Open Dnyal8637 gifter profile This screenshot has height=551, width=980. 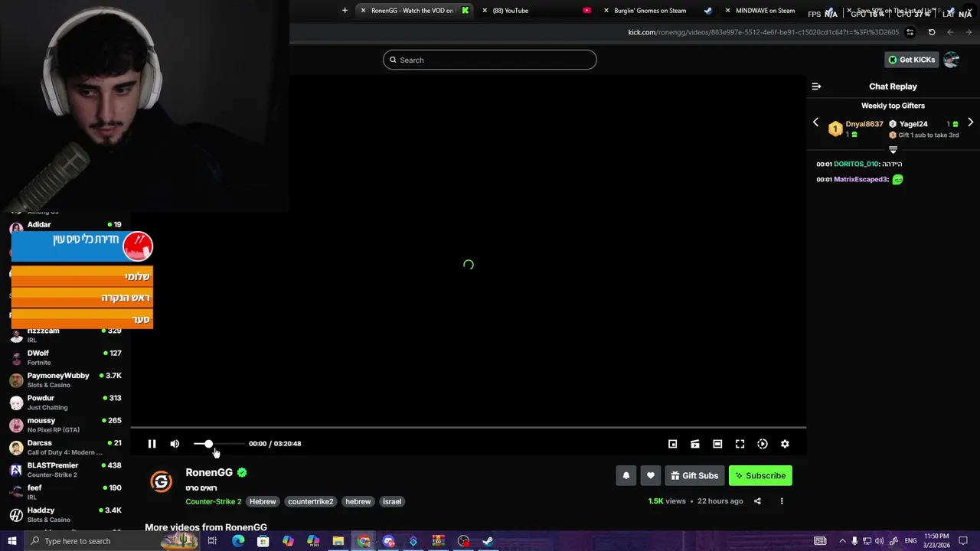[864, 124]
